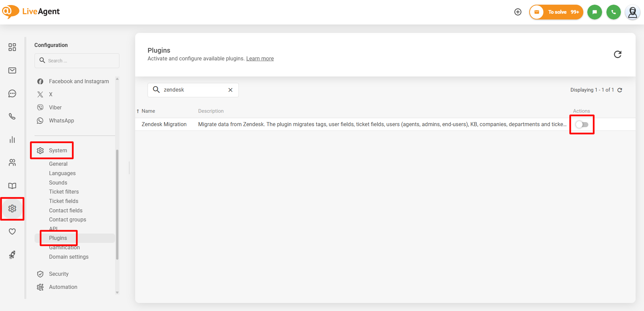Expand the Security section

(x=59, y=274)
